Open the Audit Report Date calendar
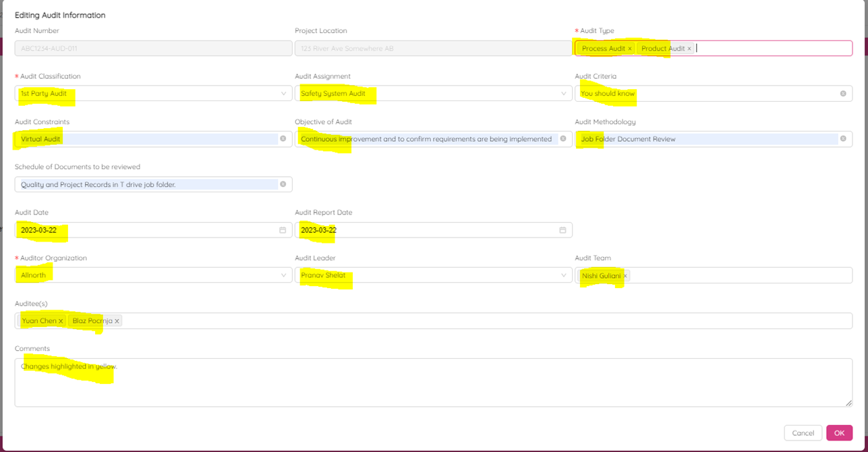Viewport: 868px width, 452px height. 562,230
